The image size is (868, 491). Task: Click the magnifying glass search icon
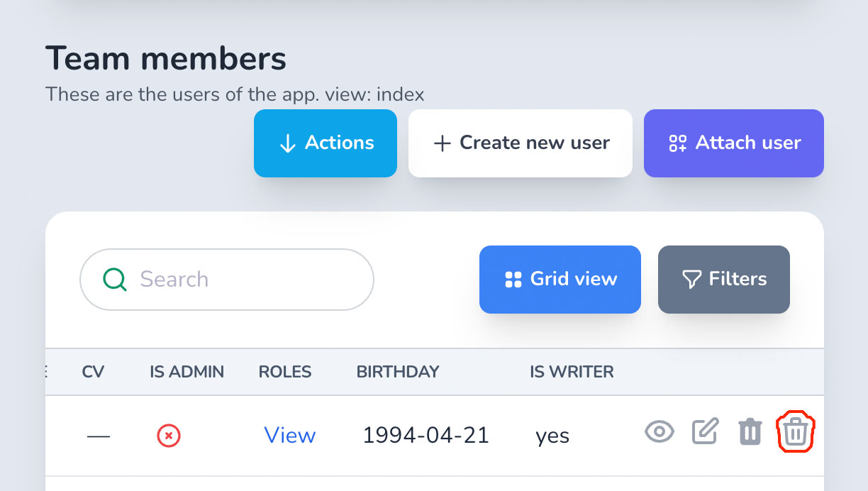(115, 280)
